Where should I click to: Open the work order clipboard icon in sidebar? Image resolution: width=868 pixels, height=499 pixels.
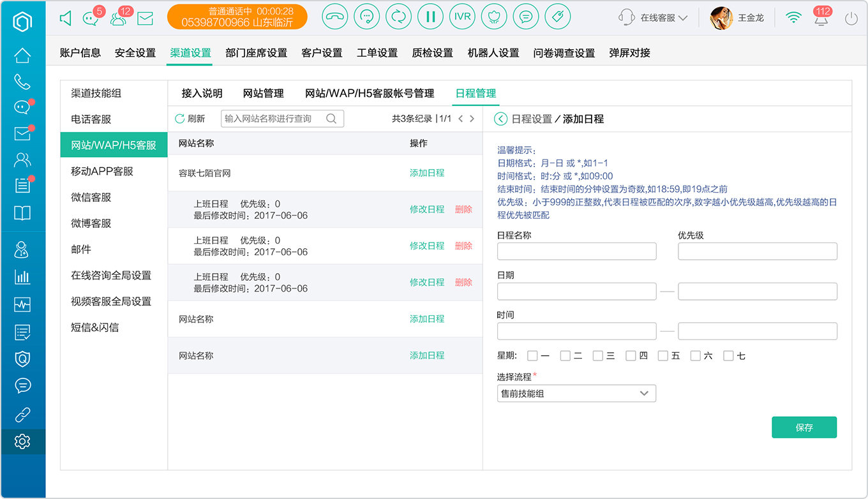pyautogui.click(x=23, y=185)
